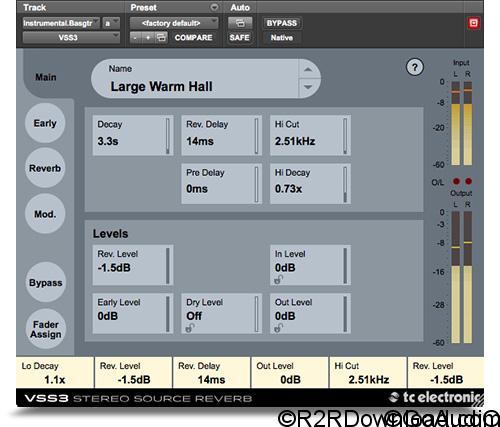Select the Out Level 0dB fader assignment
Image resolution: width=500 pixels, height=427 pixels.
pos(290,373)
